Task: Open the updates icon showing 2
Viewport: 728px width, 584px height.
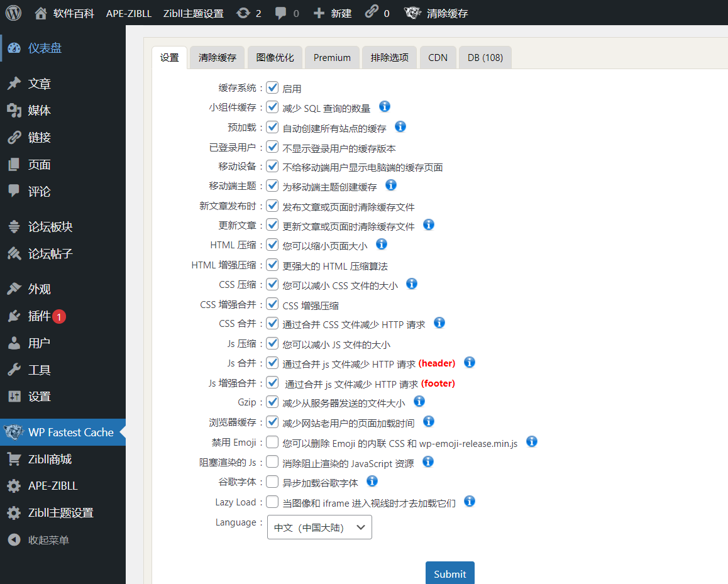Action: pyautogui.click(x=243, y=13)
